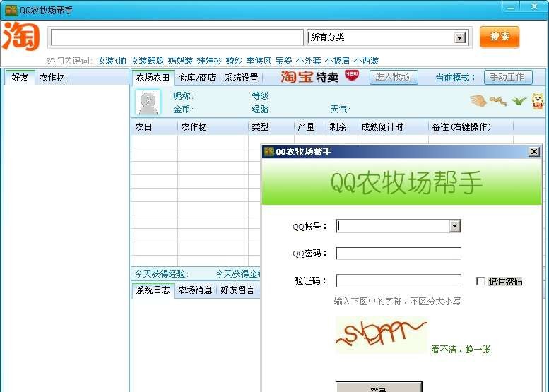This screenshot has width=549, height=392.
Task: Click the 宝姿 keyword link
Action: tap(283, 61)
